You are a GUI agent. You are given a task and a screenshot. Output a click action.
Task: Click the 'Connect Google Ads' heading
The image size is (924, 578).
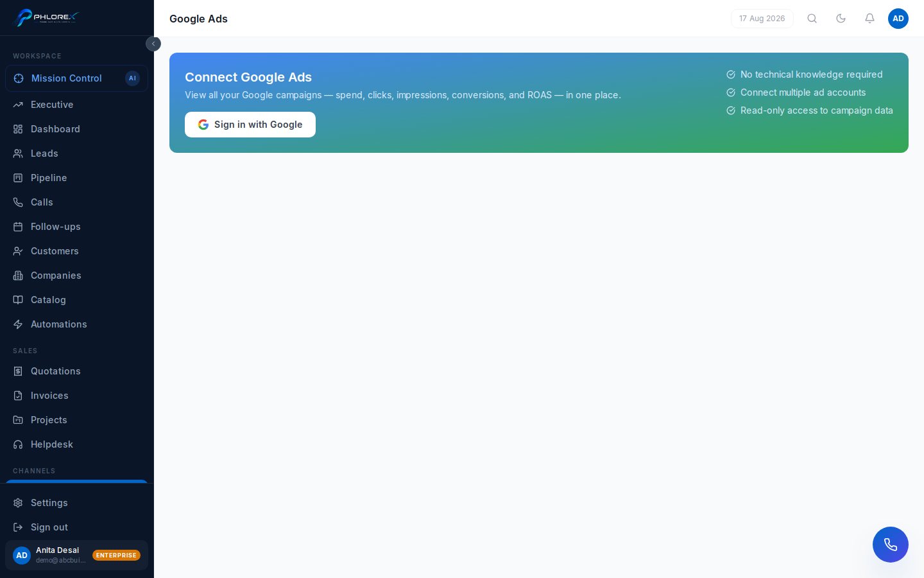pos(248,77)
